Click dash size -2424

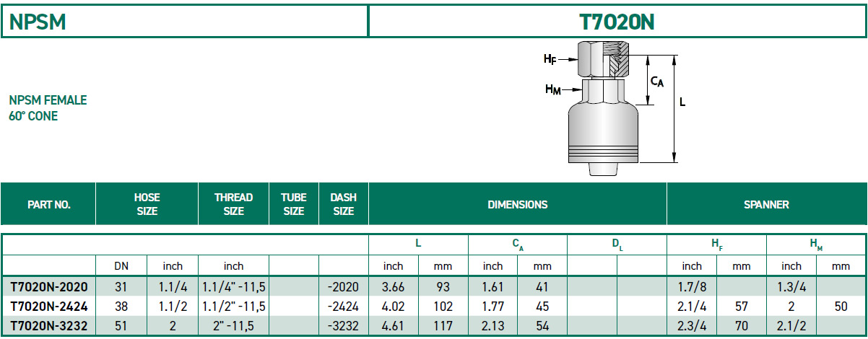coord(343,306)
